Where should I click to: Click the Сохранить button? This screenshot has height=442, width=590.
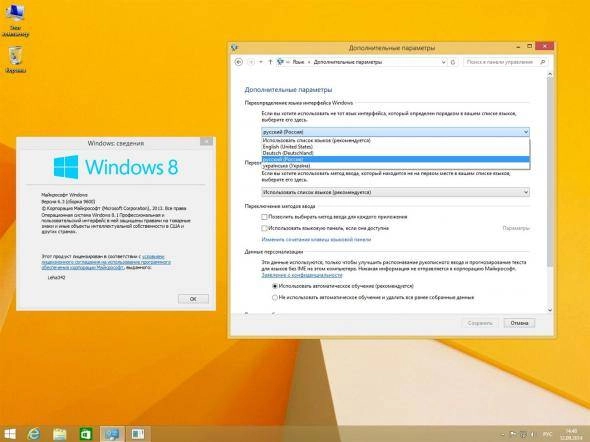click(480, 323)
